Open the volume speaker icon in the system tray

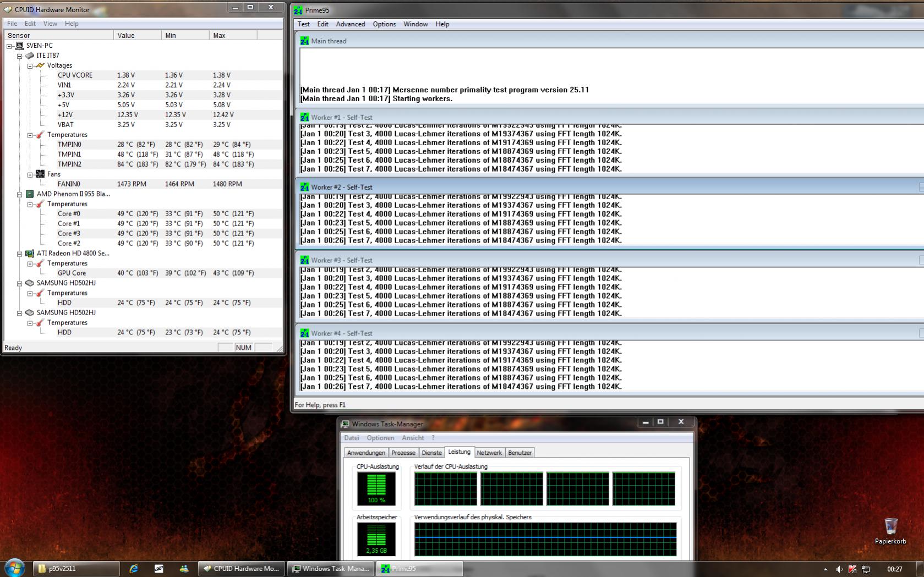(839, 569)
